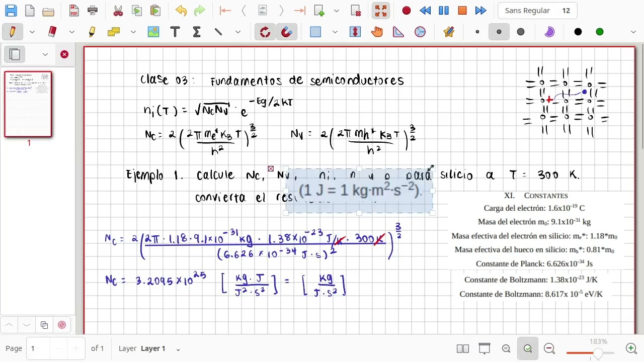Select the Draw Line tool

click(218, 32)
